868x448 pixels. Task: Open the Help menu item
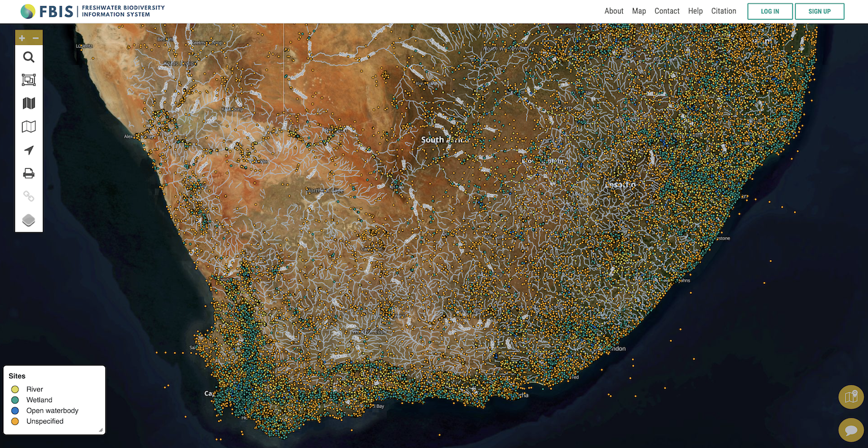pos(695,11)
